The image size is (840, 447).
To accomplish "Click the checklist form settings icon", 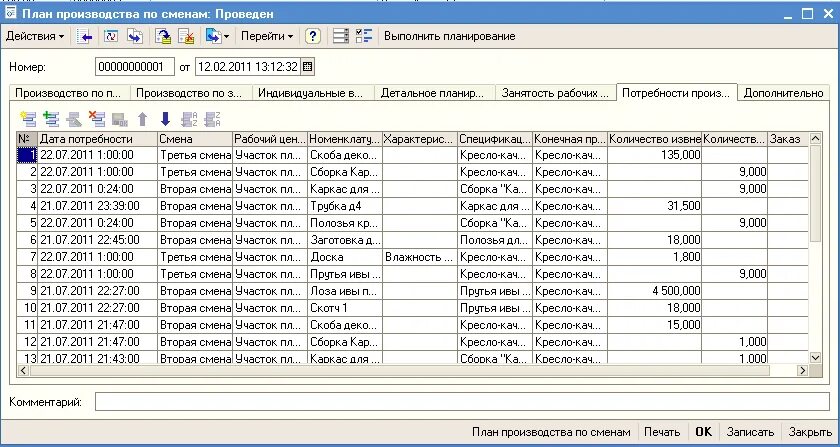I will coord(364,36).
